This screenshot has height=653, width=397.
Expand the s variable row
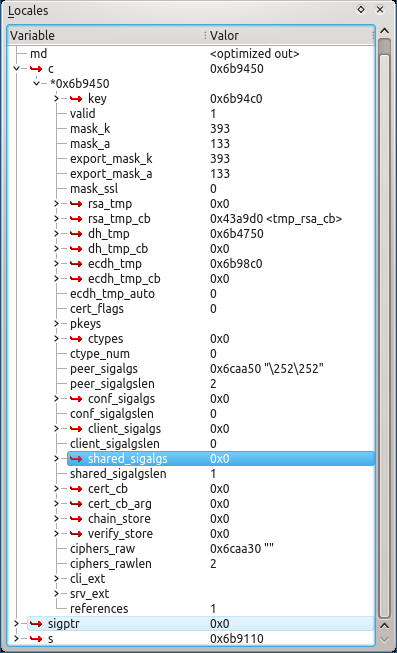coord(17,638)
